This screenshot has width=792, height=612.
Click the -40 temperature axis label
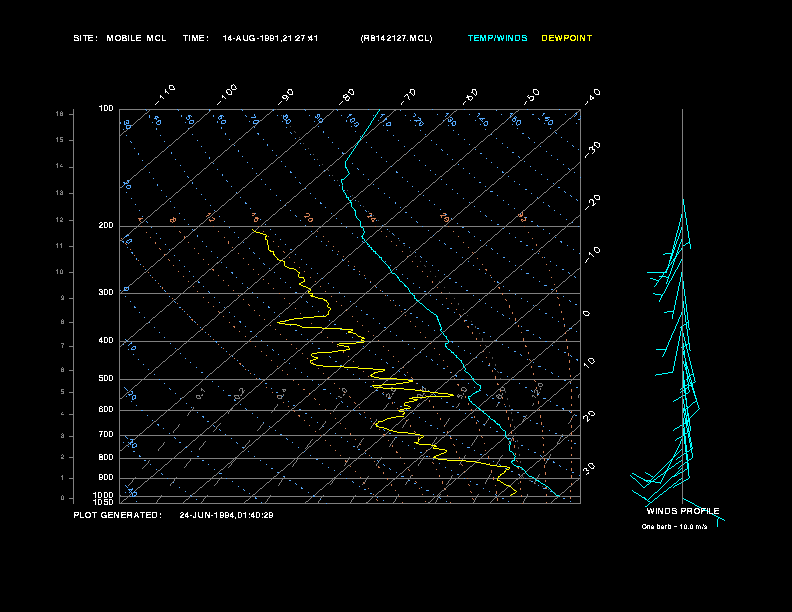pyautogui.click(x=593, y=97)
